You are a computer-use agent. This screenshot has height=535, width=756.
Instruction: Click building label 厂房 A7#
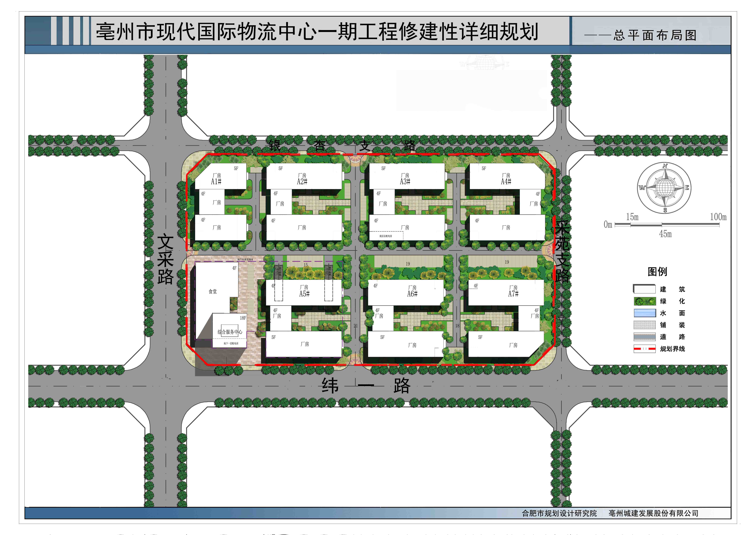[513, 291]
